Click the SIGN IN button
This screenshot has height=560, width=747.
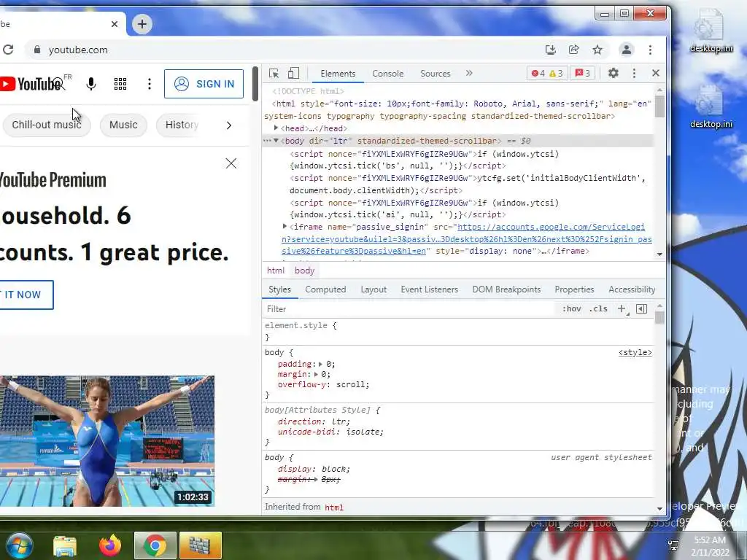pos(204,84)
